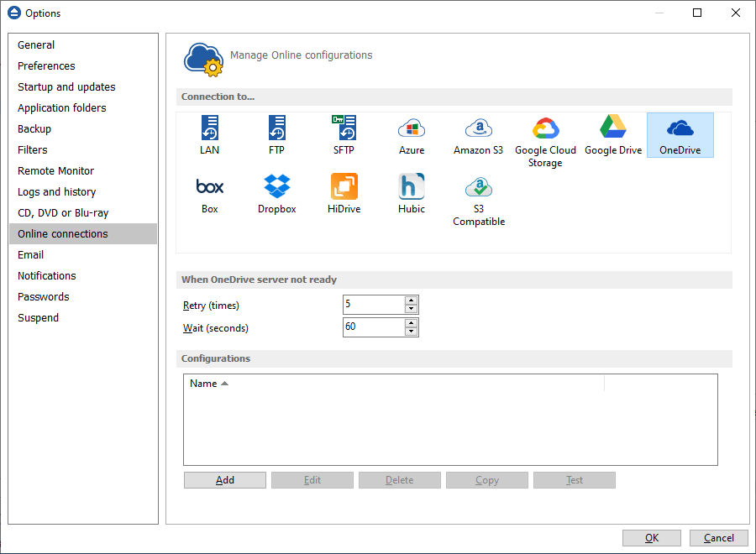Sort configurations by Name column

coord(393,384)
